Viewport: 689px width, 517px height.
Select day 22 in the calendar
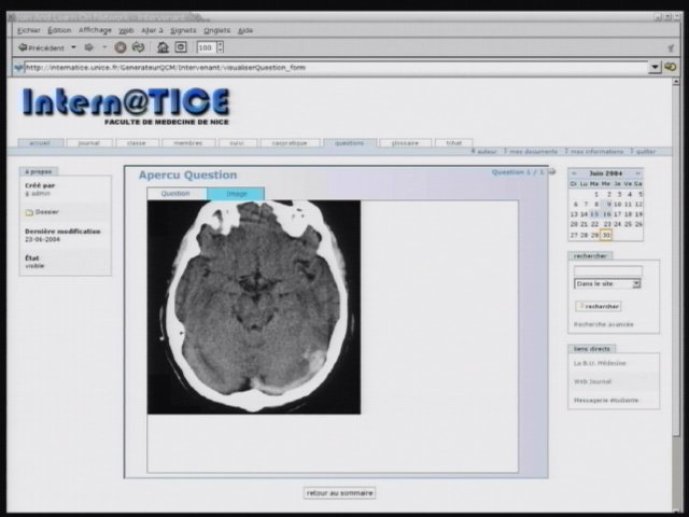point(595,224)
